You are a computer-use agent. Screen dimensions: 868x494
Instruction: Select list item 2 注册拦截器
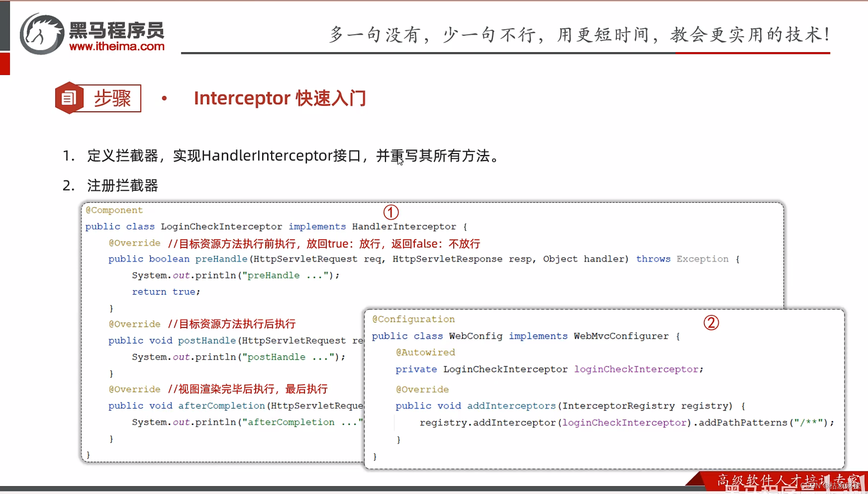point(123,186)
